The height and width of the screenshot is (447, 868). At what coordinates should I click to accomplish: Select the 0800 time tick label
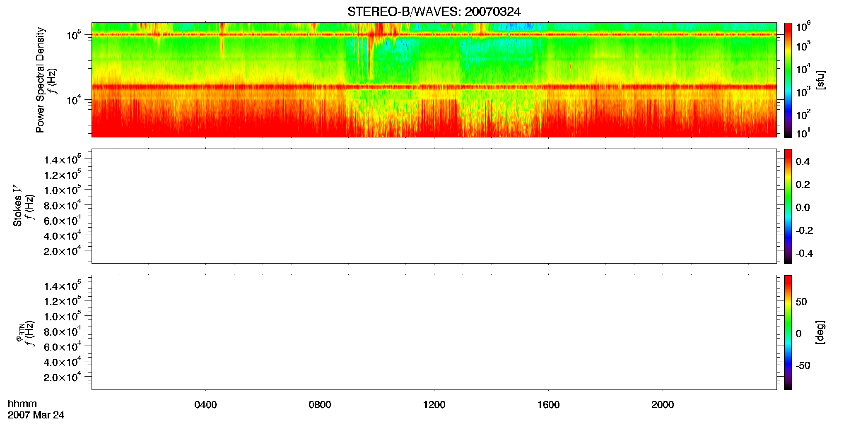coord(320,405)
